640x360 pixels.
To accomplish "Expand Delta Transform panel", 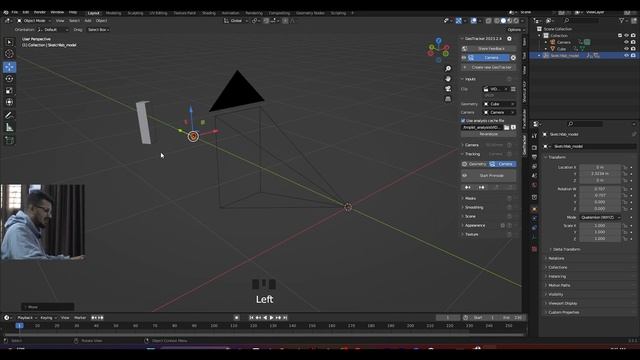I will click(567, 249).
